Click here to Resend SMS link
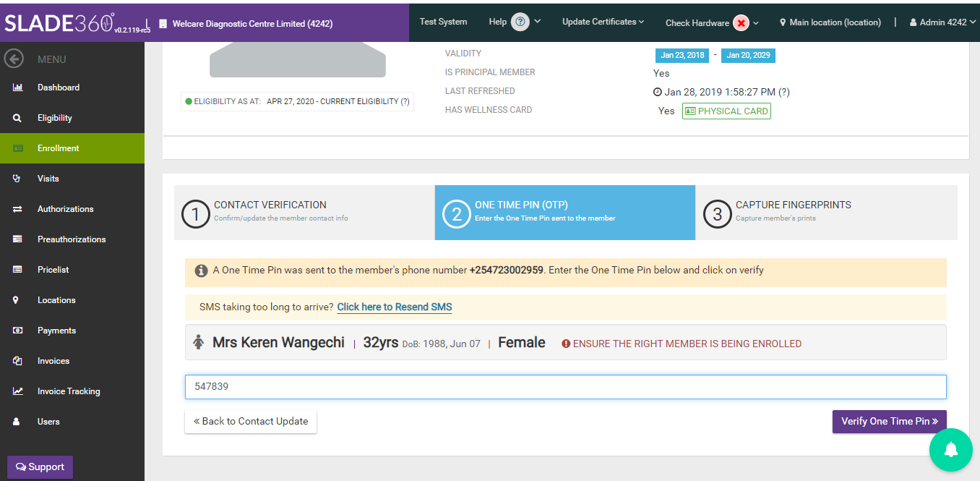Image resolution: width=980 pixels, height=481 pixels. pos(395,307)
